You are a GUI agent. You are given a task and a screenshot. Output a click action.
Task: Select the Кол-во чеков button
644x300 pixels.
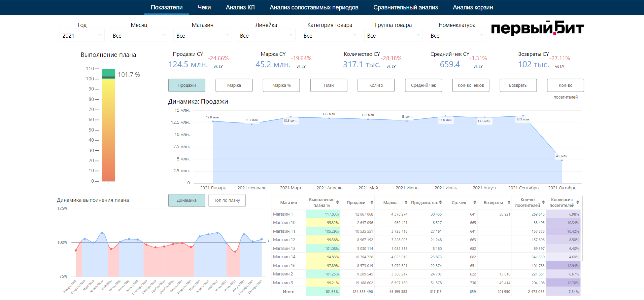coord(471,85)
